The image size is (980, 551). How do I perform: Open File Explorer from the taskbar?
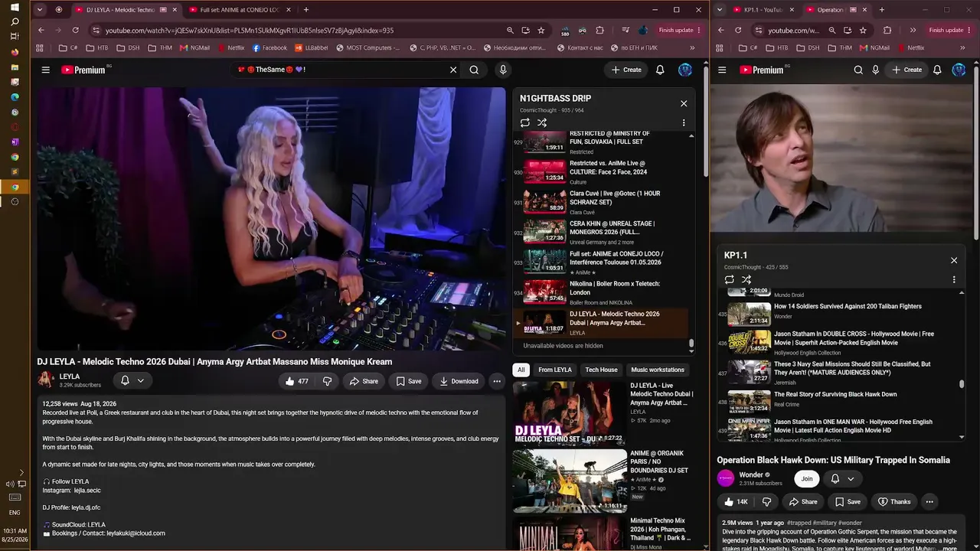tap(15, 67)
